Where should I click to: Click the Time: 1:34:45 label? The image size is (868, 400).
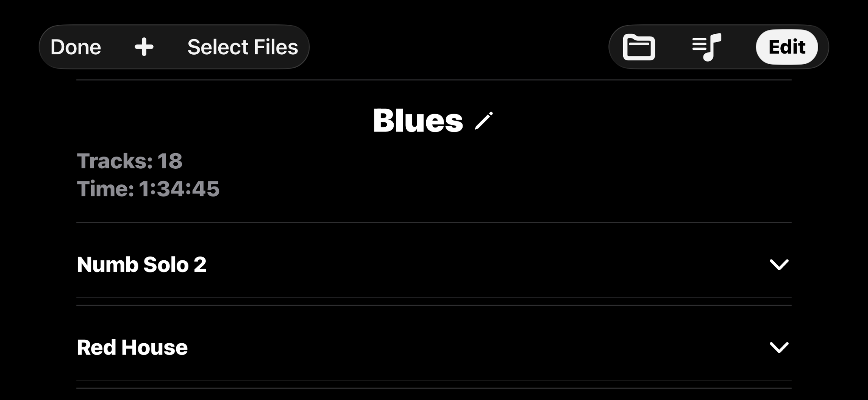(x=148, y=188)
